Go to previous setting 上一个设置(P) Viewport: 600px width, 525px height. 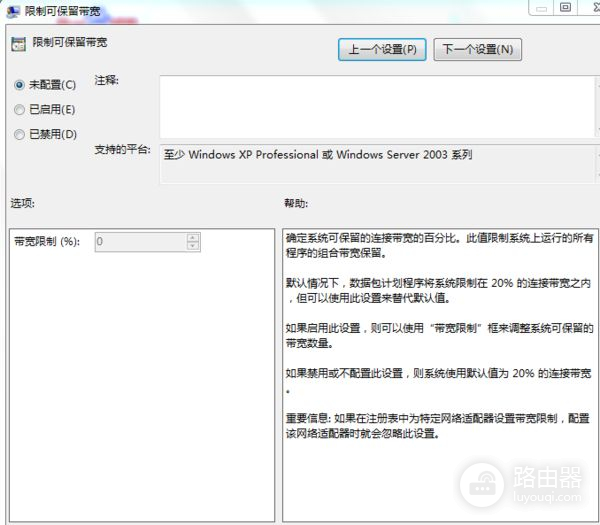(x=382, y=49)
